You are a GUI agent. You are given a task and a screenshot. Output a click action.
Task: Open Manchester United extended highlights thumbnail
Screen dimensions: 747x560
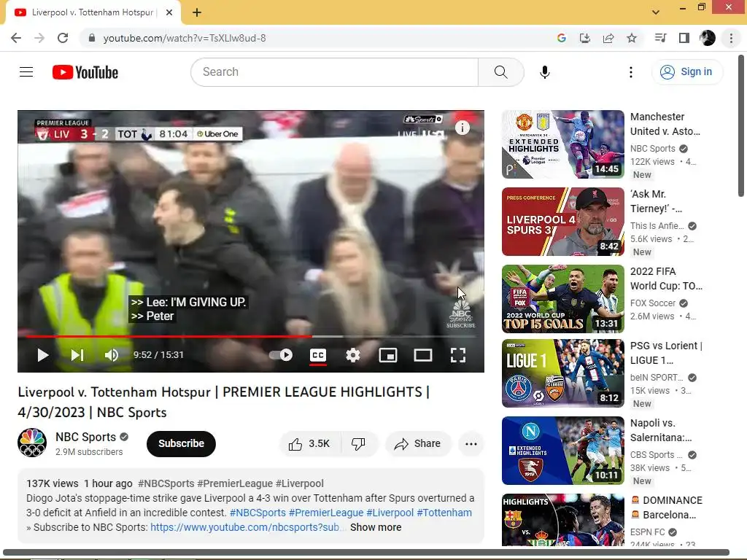click(562, 144)
